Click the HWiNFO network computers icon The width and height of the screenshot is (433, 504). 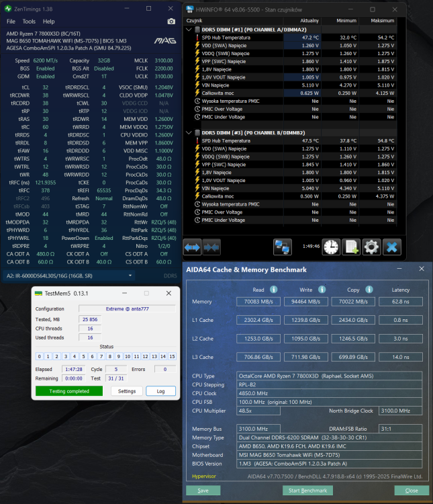point(283,247)
